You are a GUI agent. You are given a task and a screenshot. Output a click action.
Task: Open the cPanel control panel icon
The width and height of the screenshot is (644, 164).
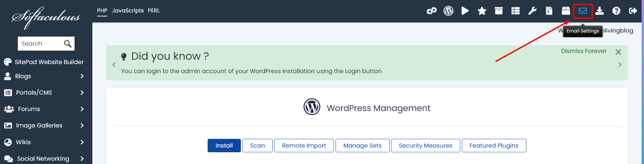[x=432, y=11]
